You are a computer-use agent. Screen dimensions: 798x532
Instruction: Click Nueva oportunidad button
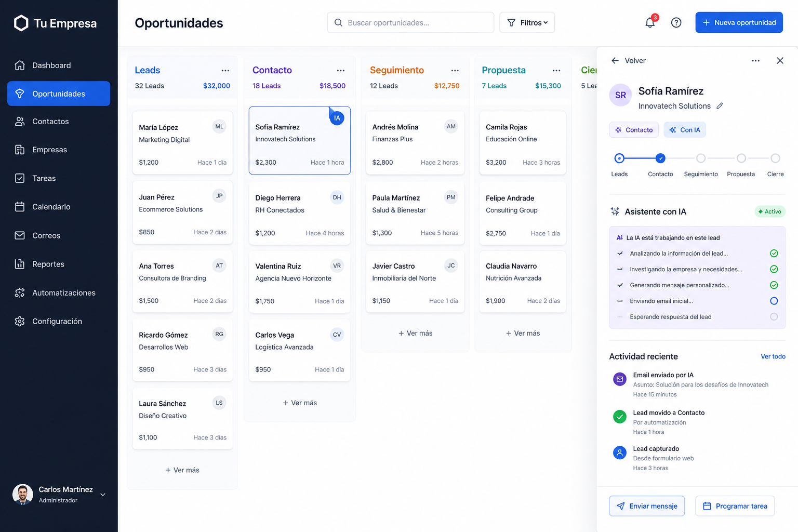[739, 22]
